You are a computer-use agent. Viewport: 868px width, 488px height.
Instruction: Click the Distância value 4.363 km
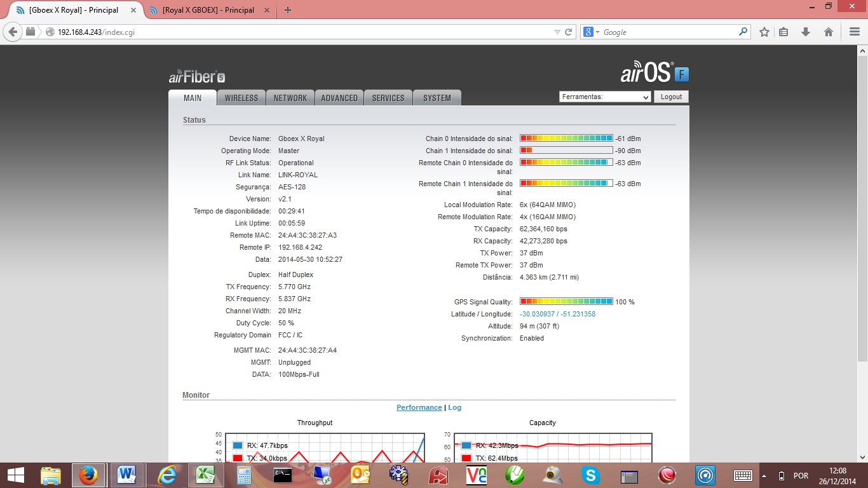[549, 277]
